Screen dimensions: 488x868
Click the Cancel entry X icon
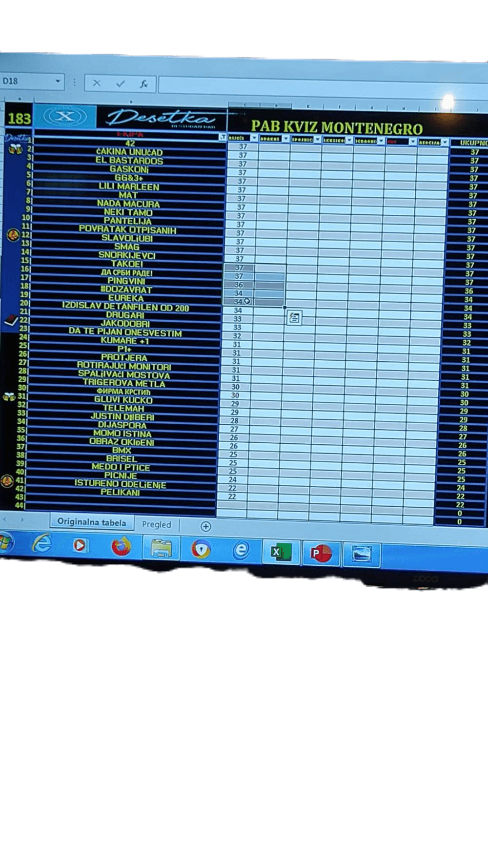[x=97, y=83]
